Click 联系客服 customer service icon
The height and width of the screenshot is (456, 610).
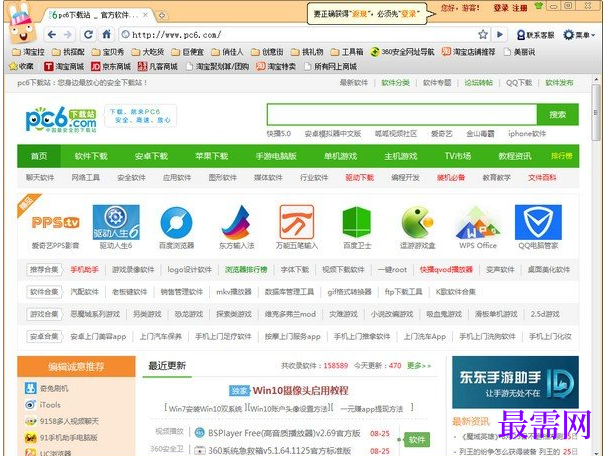(x=535, y=35)
